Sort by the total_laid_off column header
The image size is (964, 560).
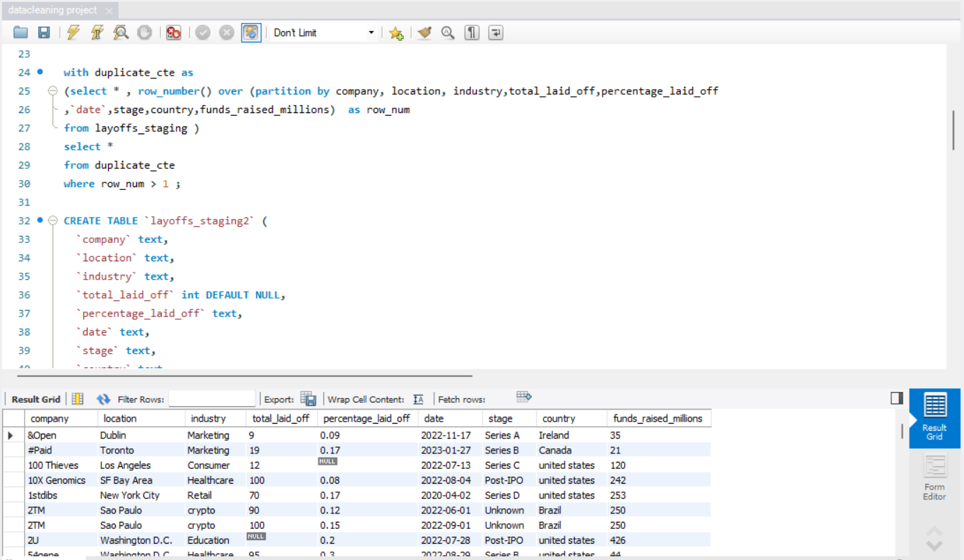tap(281, 418)
